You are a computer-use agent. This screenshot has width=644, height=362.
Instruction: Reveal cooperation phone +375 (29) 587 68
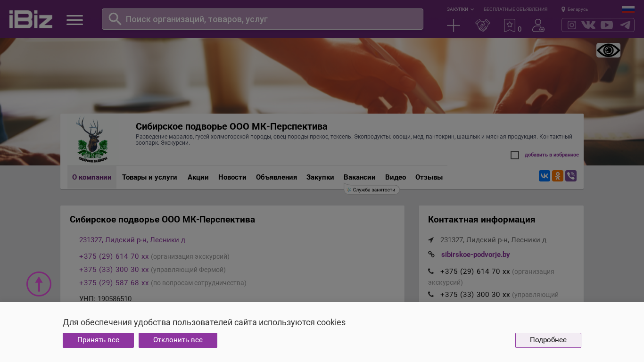[114, 283]
